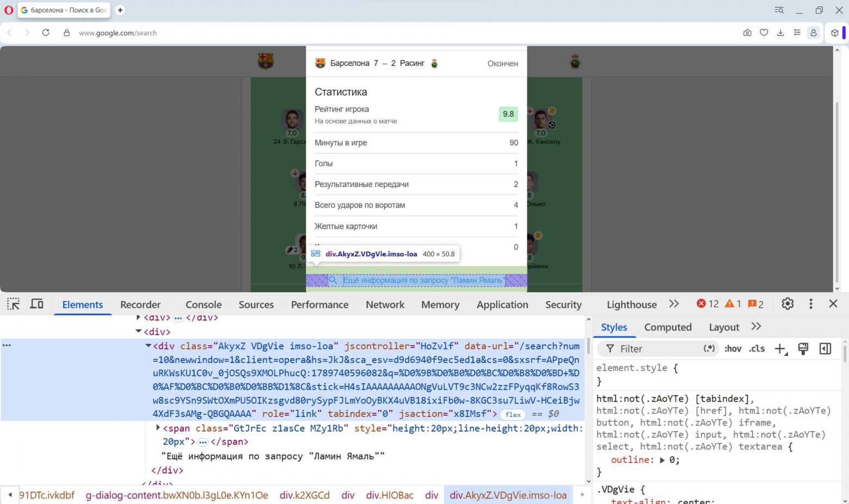Viewport: 849px width, 504px height.
Task: Open the browser downloads panel
Action: 780,33
